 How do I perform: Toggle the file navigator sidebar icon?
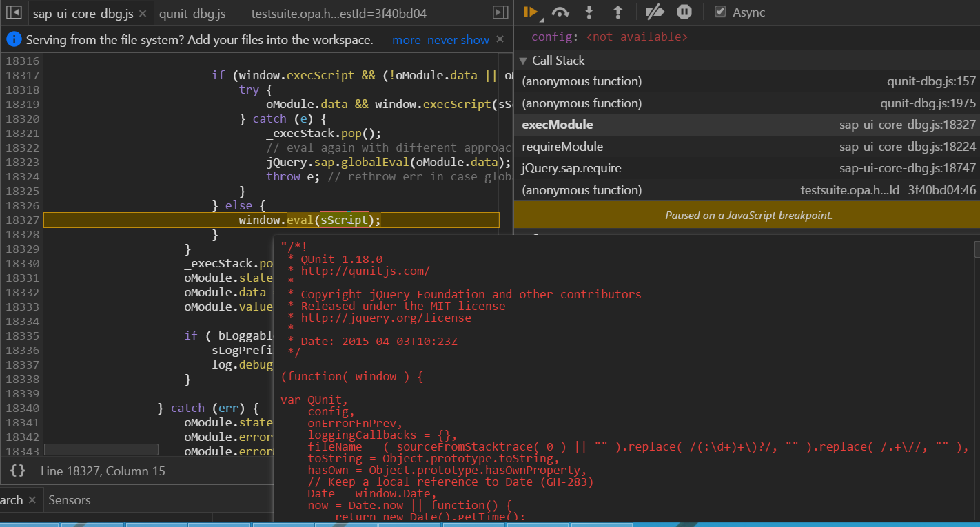12,13
